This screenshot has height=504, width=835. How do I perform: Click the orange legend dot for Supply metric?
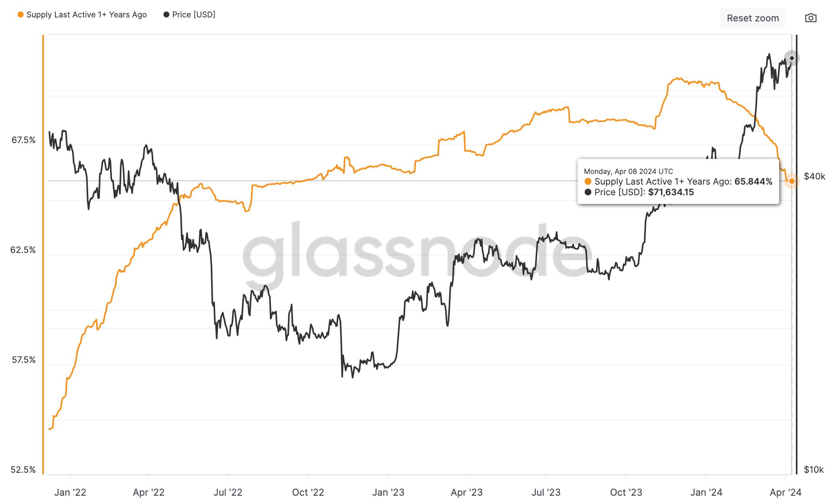(x=20, y=14)
